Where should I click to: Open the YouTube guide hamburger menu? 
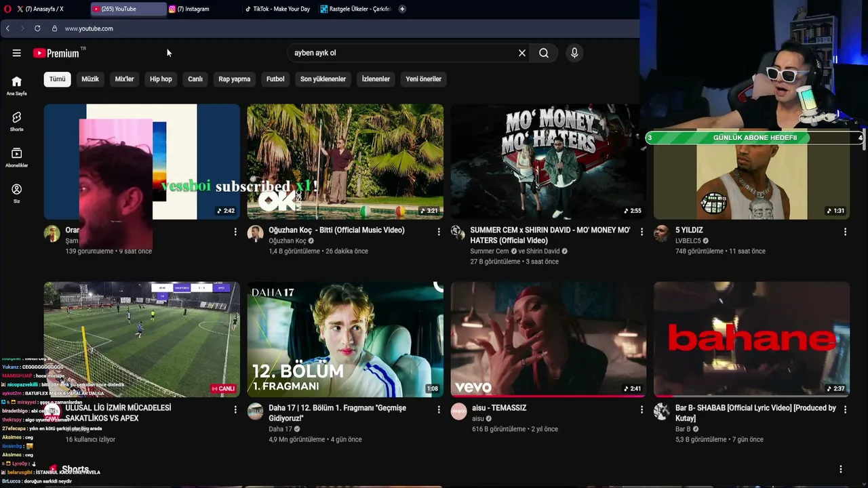(x=16, y=53)
